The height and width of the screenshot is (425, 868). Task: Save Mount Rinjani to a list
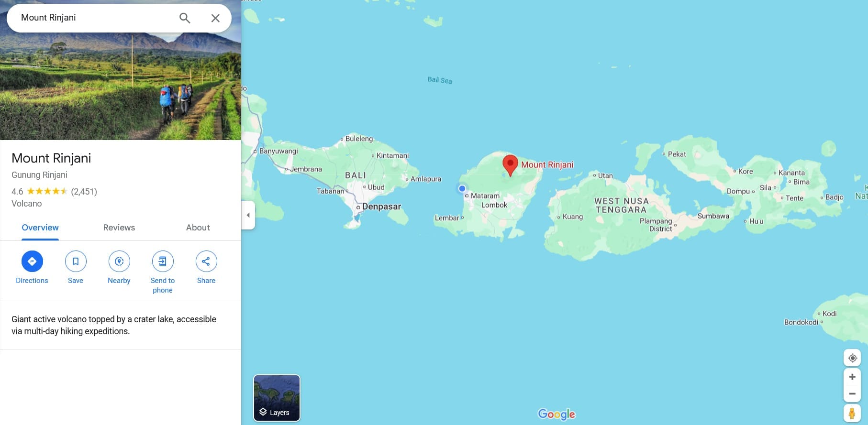pyautogui.click(x=76, y=268)
